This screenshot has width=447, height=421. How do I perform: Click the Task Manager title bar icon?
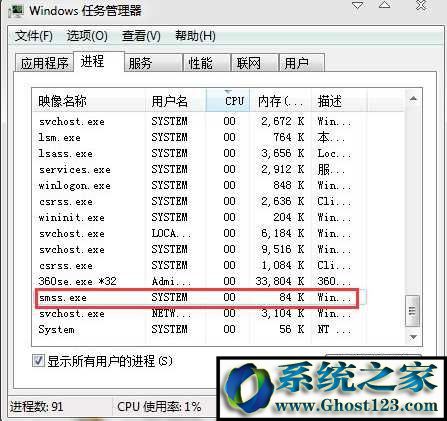pyautogui.click(x=16, y=11)
